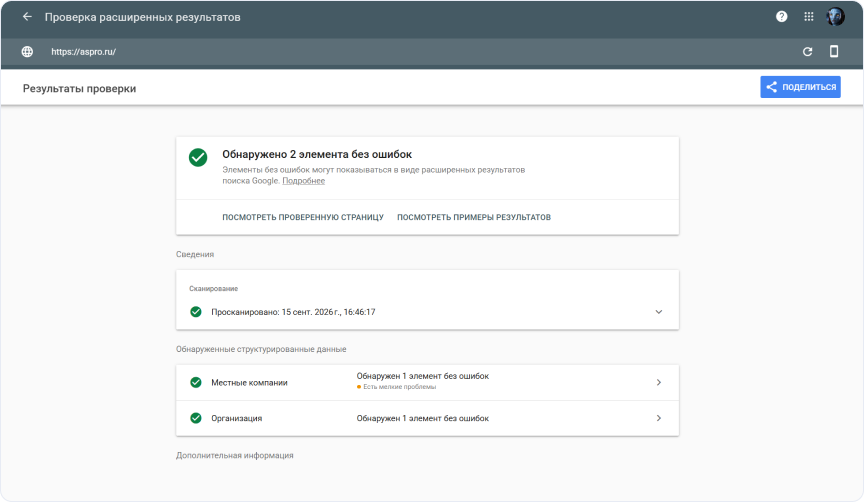Click the Обнаруженные структурированные данные label
The height and width of the screenshot is (502, 864).
261,349
